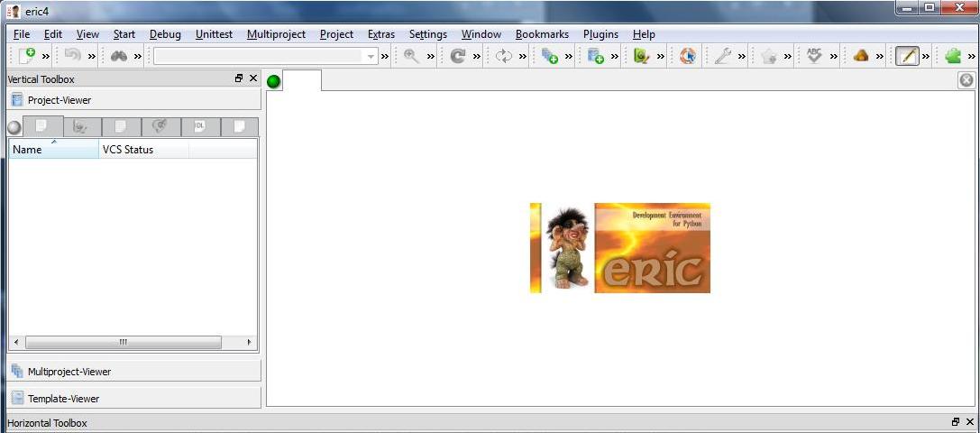Expand the overflow chevron after the puzzle-piece icon
This screenshot has width=980, height=433.
tap(972, 56)
